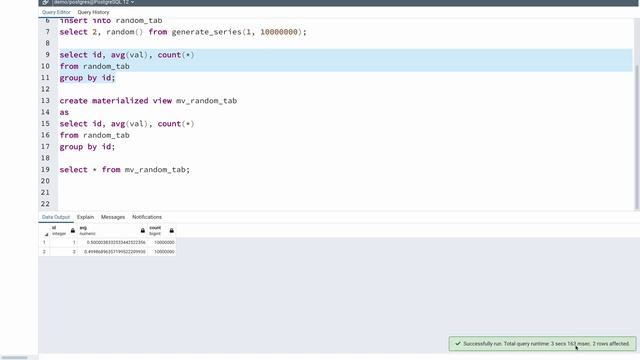Switch to the Query History tab

coord(93,12)
